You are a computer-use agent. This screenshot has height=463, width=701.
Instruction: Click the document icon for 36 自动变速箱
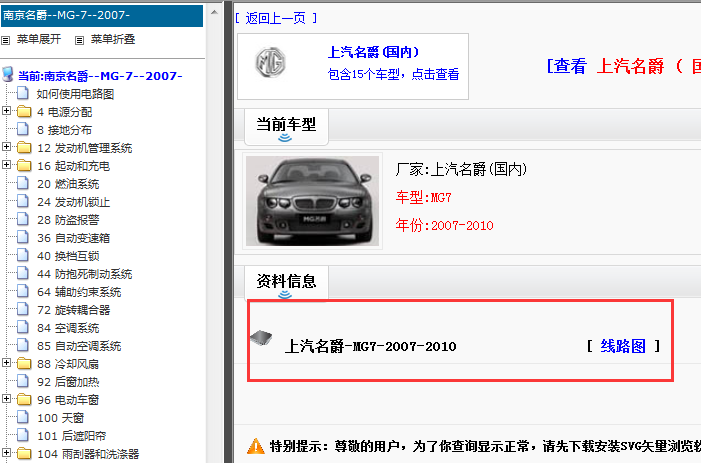click(x=23, y=237)
